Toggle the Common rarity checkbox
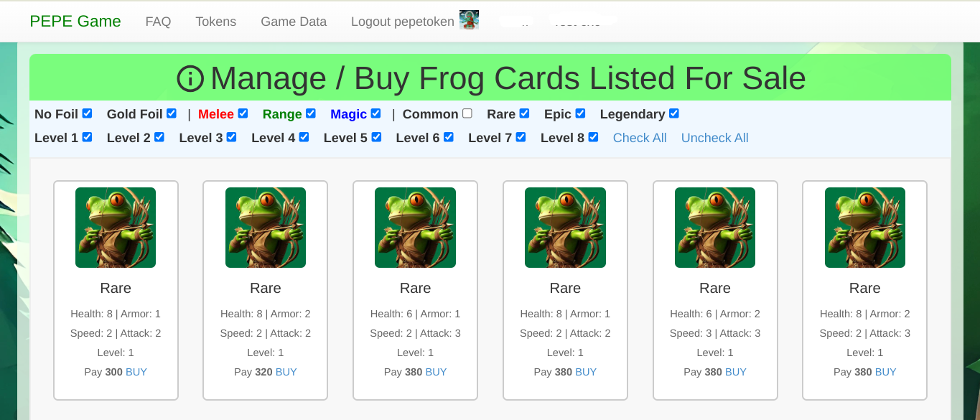Screen dimensions: 980x420 point(467,113)
